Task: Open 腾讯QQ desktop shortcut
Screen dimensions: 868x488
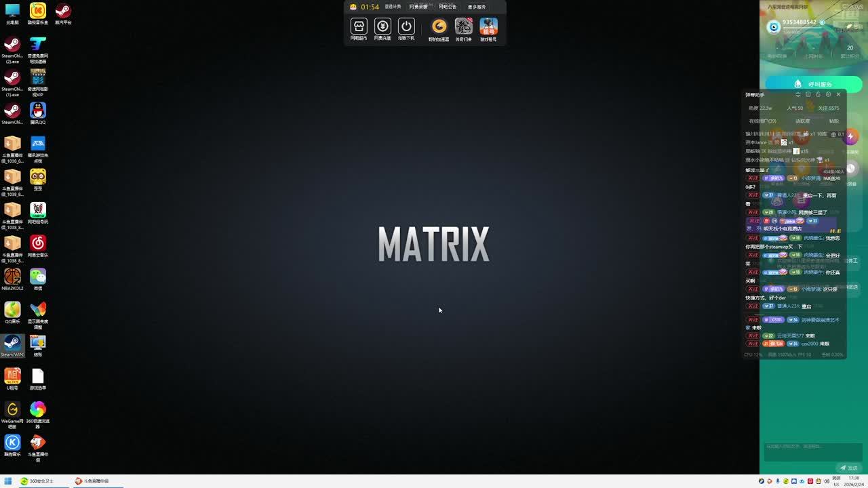Action: point(38,110)
